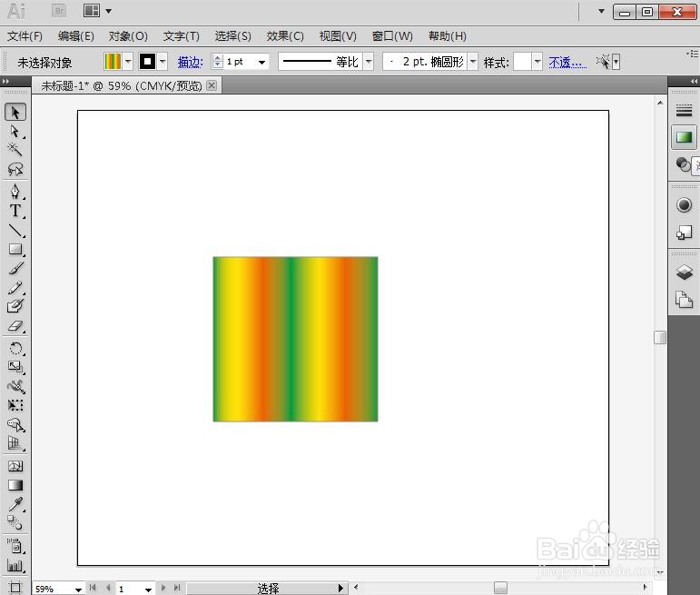The width and height of the screenshot is (700, 595).
Task: Click the 描边 stroke link
Action: point(190,62)
